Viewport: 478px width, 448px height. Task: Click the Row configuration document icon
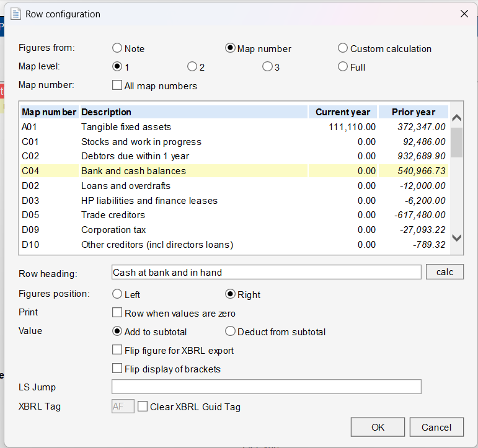click(x=15, y=14)
